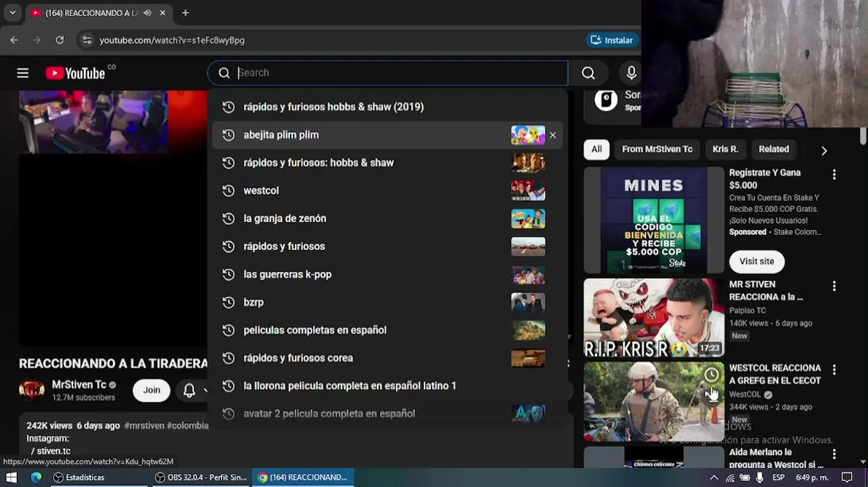The height and width of the screenshot is (487, 868).
Task: Select suggestion bzrp
Action: click(387, 302)
